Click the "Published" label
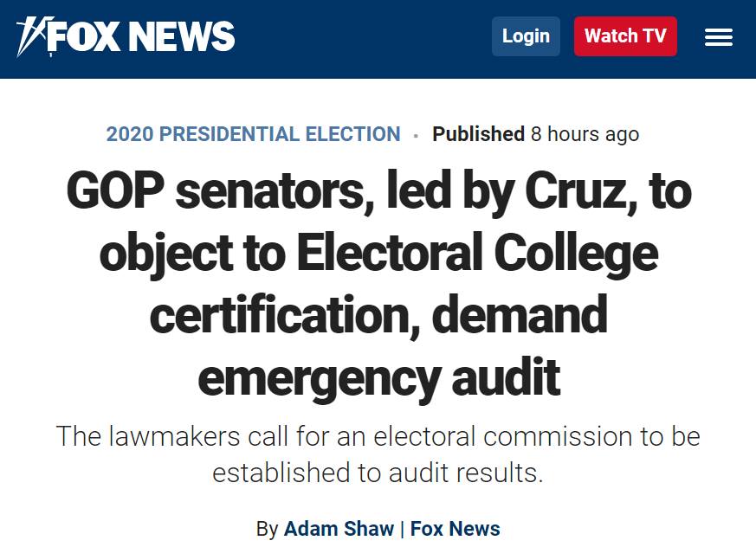Screen dimensions: 756x560 [x=478, y=134]
